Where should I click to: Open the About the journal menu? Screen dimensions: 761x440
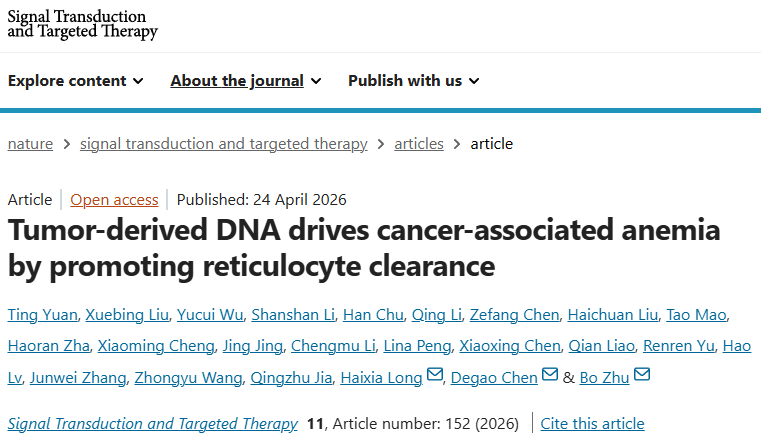click(x=246, y=81)
